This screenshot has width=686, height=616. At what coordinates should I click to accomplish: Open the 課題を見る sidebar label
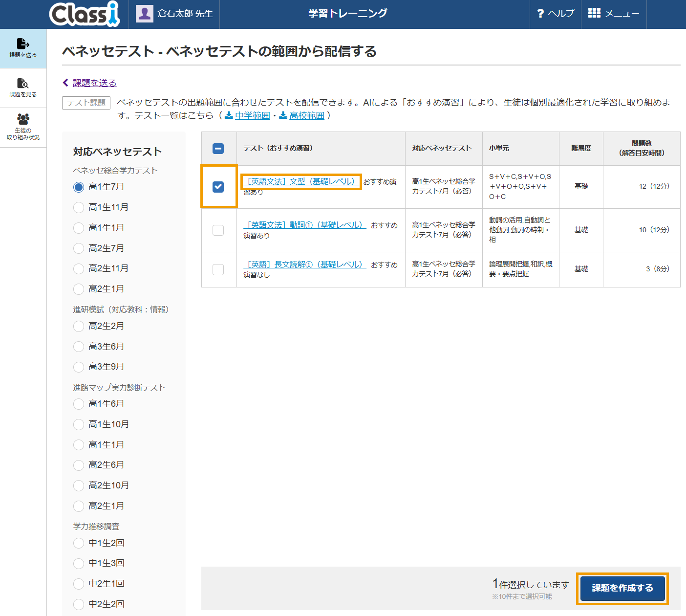tap(23, 94)
